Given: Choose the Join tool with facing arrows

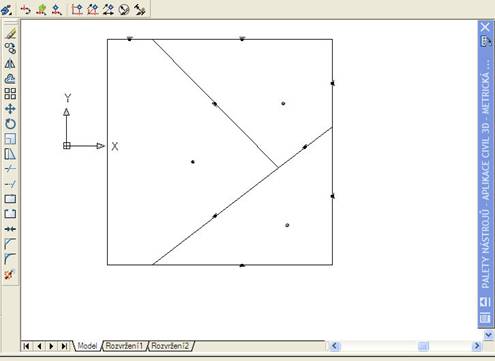Looking at the screenshot, I should point(10,229).
